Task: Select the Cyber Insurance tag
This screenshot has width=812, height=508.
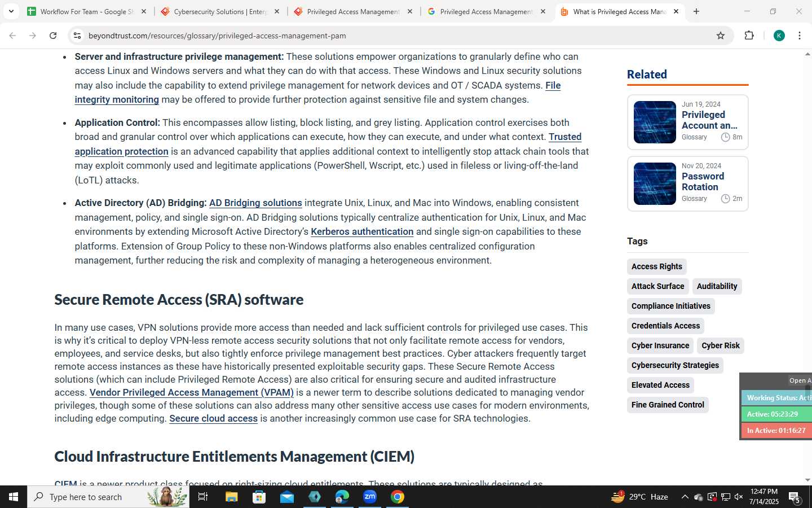Action: click(660, 345)
